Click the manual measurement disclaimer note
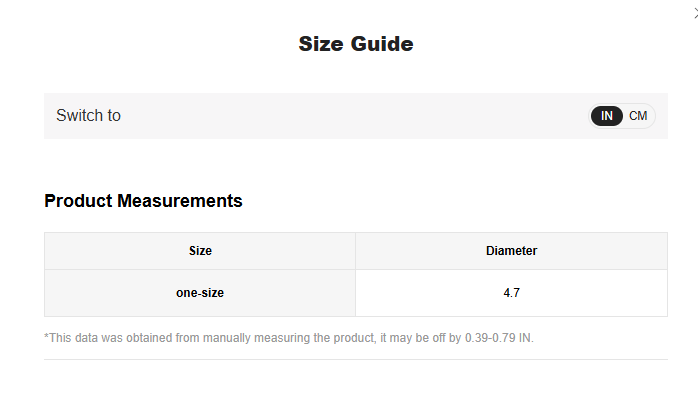This screenshot has width=698, height=419. (x=289, y=338)
